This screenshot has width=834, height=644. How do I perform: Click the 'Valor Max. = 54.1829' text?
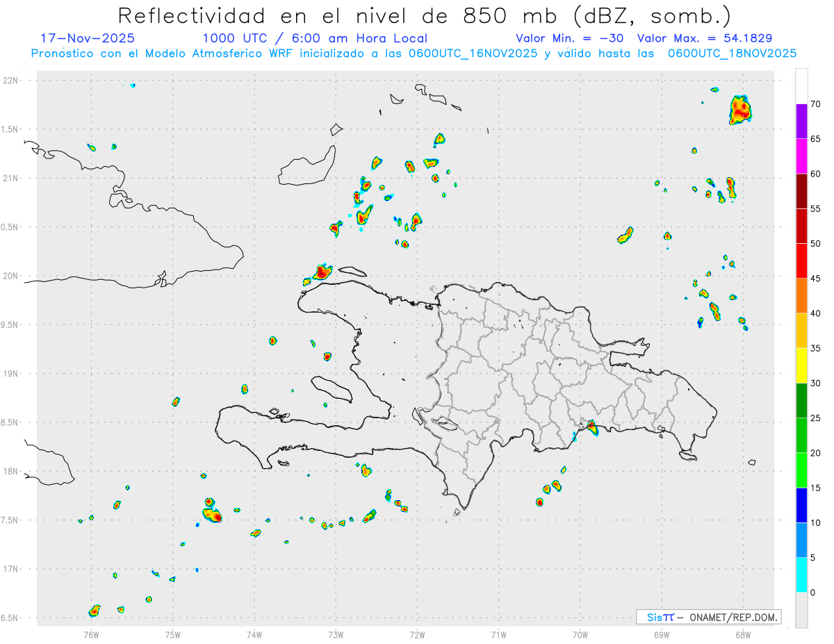click(705, 38)
